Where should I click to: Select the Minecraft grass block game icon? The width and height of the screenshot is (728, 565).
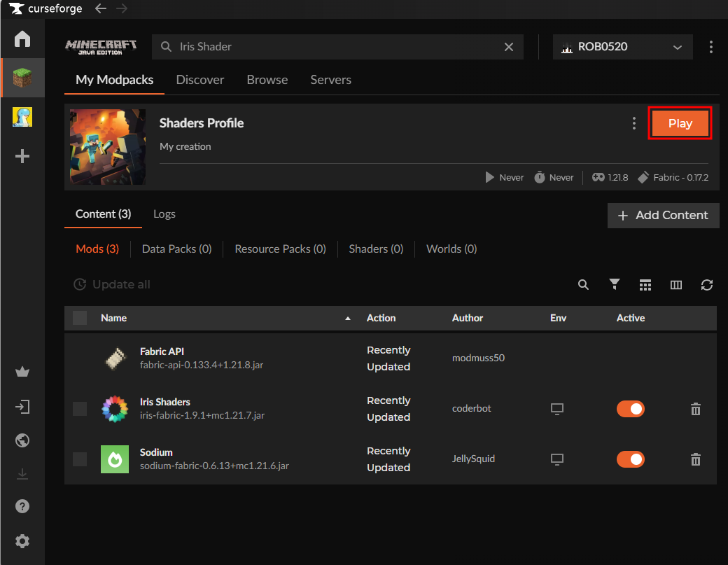[22, 78]
